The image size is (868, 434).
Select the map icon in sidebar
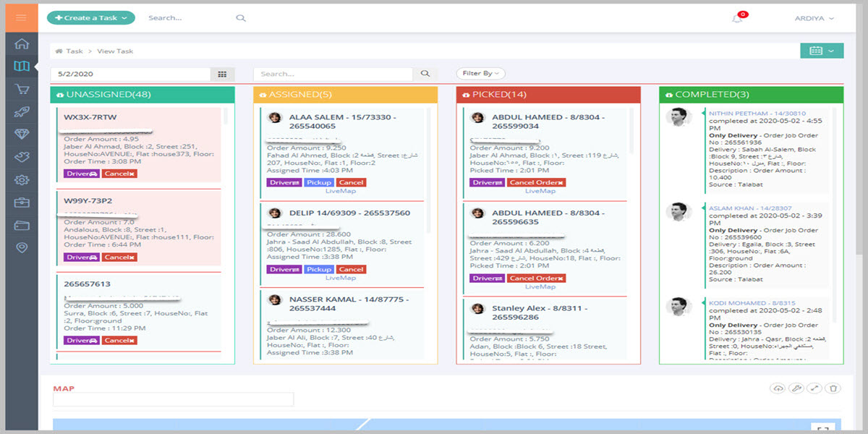tap(22, 67)
